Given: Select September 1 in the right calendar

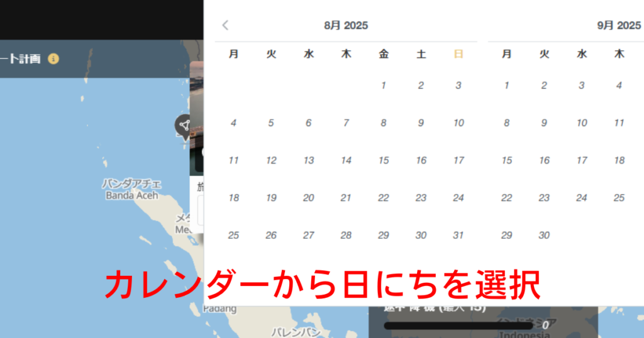Looking at the screenshot, I should point(506,85).
